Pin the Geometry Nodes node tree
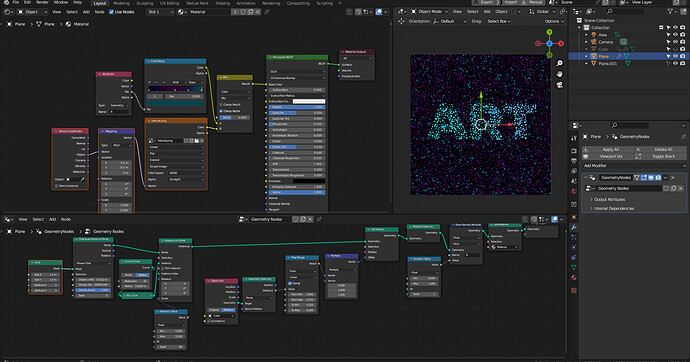The height and width of the screenshot is (362, 690). 319,219
